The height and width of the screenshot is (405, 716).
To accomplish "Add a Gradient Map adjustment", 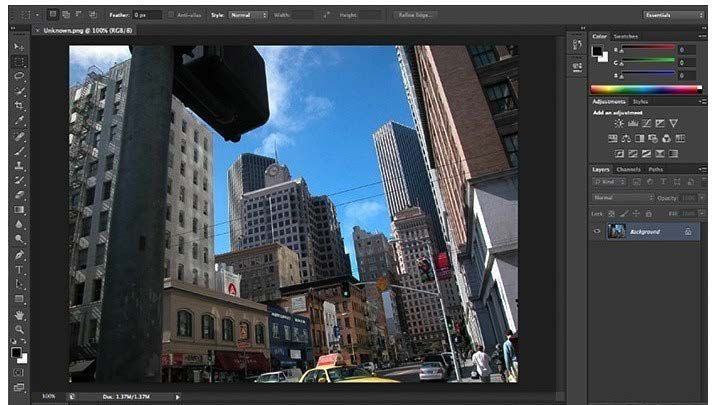I will pos(673,154).
